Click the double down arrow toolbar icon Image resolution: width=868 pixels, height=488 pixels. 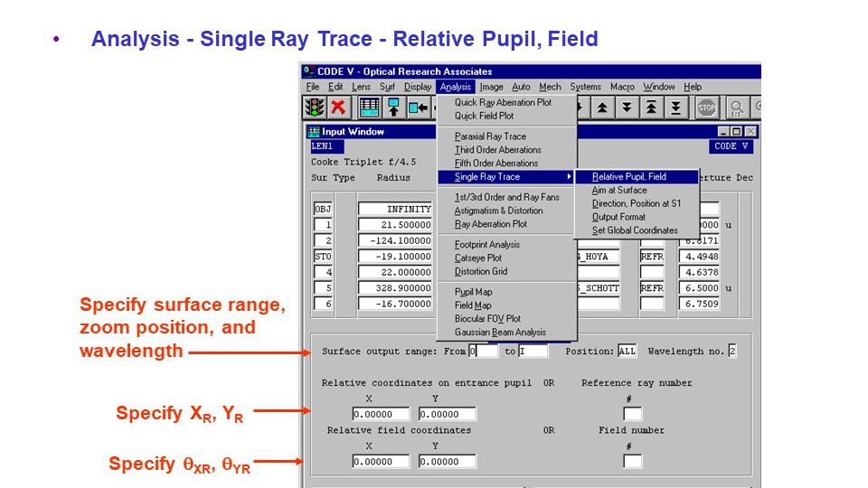pyautogui.click(x=627, y=108)
